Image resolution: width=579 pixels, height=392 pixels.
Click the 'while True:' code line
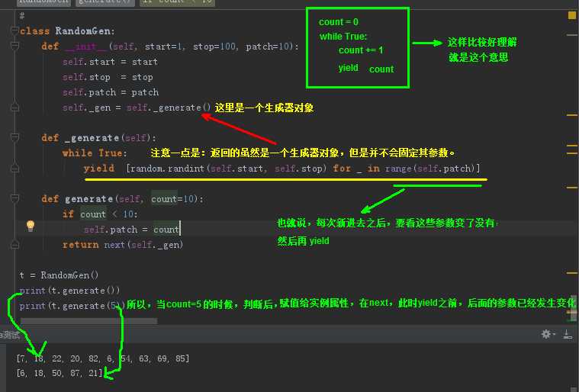[95, 153]
